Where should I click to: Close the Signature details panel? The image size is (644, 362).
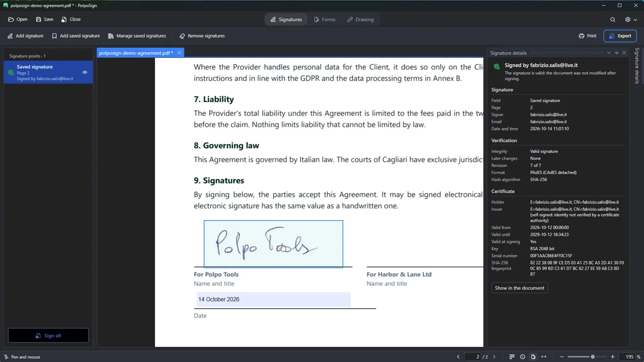click(624, 53)
